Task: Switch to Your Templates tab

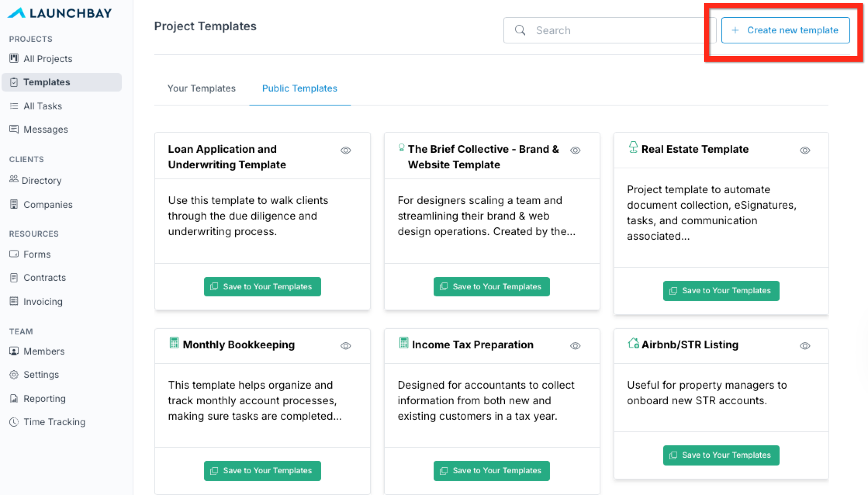Action: tap(201, 88)
